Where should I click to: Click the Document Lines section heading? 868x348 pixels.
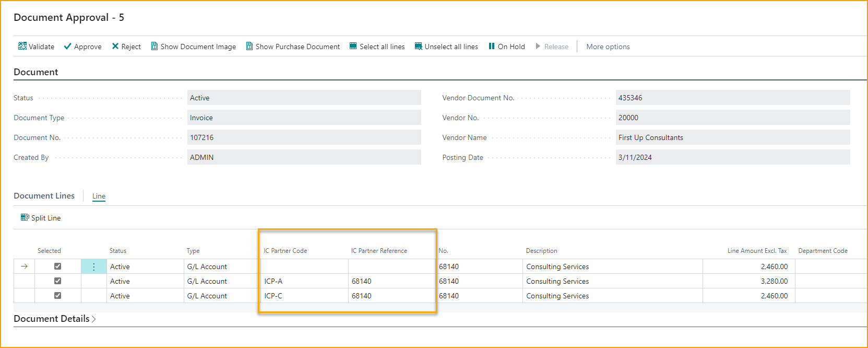pyautogui.click(x=44, y=196)
